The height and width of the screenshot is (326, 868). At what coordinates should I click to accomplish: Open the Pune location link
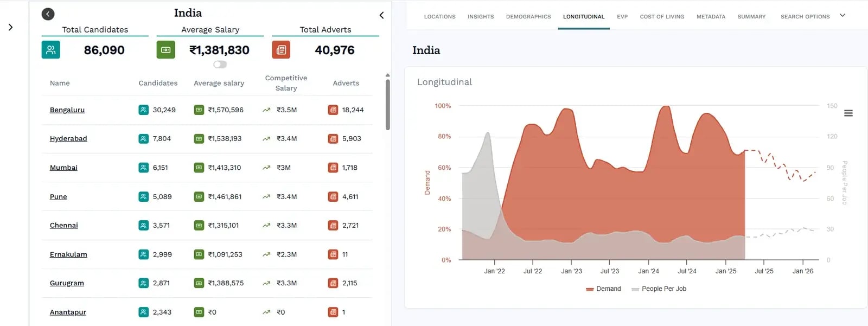point(59,197)
